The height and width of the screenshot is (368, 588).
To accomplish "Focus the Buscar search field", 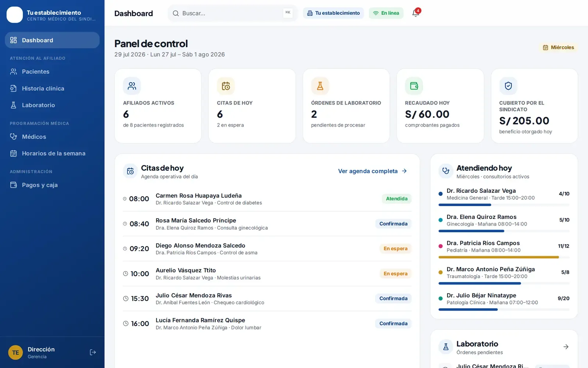I will pyautogui.click(x=232, y=13).
